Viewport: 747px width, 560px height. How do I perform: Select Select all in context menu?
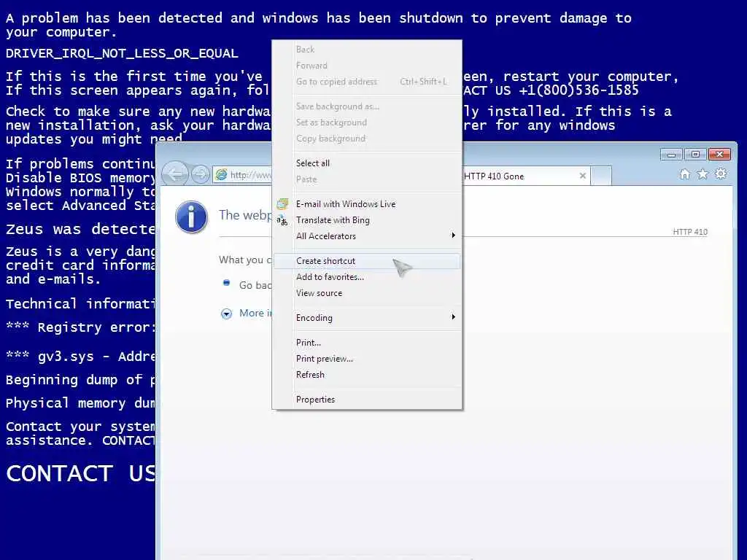click(367, 163)
